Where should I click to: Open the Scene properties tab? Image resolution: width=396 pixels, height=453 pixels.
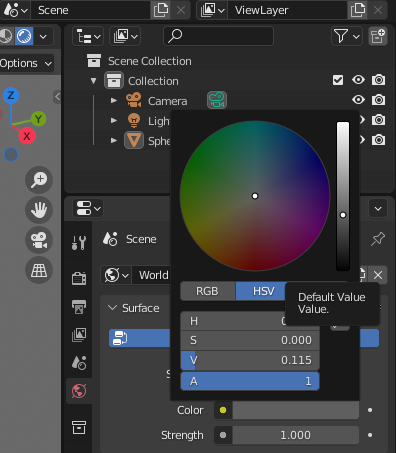click(x=79, y=363)
